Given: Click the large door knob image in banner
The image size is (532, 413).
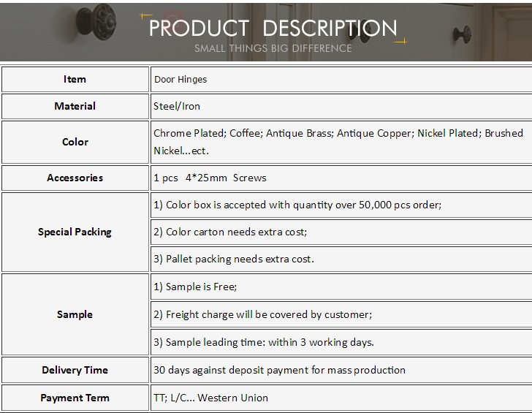Looking at the screenshot, I should 96,21.
